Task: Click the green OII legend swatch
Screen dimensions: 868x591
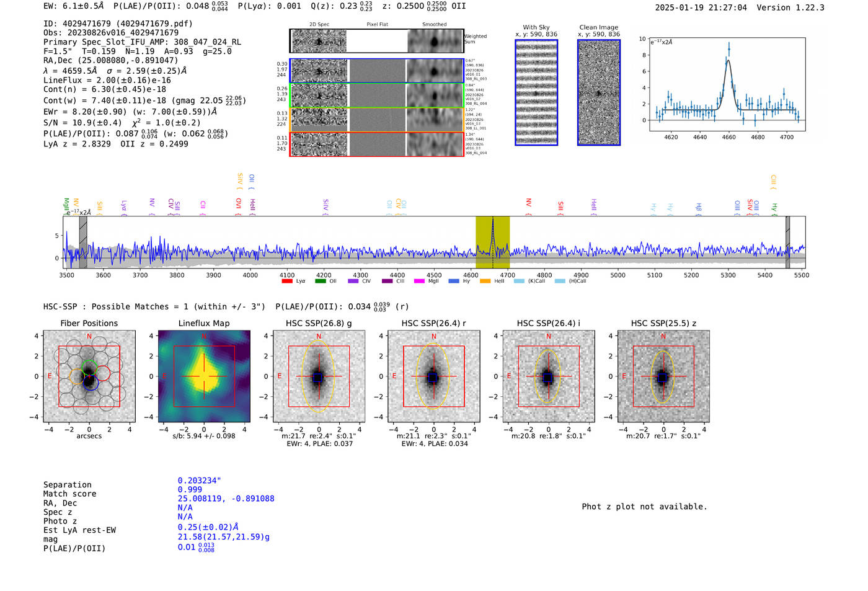Action: [x=321, y=281]
